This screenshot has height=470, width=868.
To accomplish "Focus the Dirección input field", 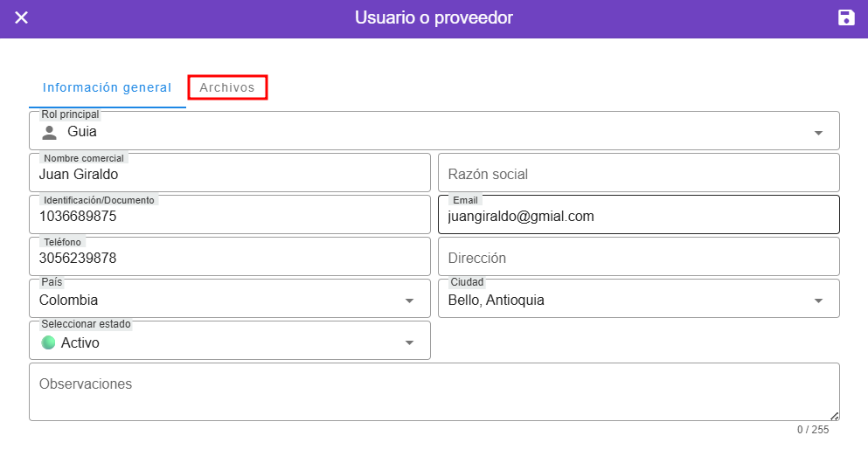I will click(638, 259).
